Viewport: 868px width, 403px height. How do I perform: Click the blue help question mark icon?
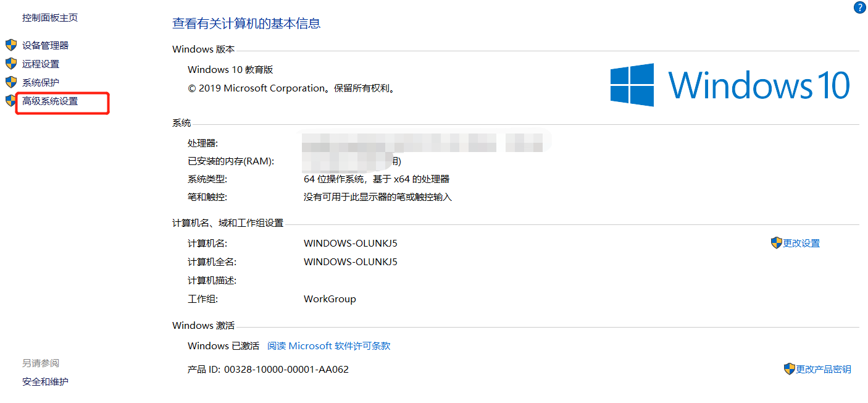click(859, 7)
